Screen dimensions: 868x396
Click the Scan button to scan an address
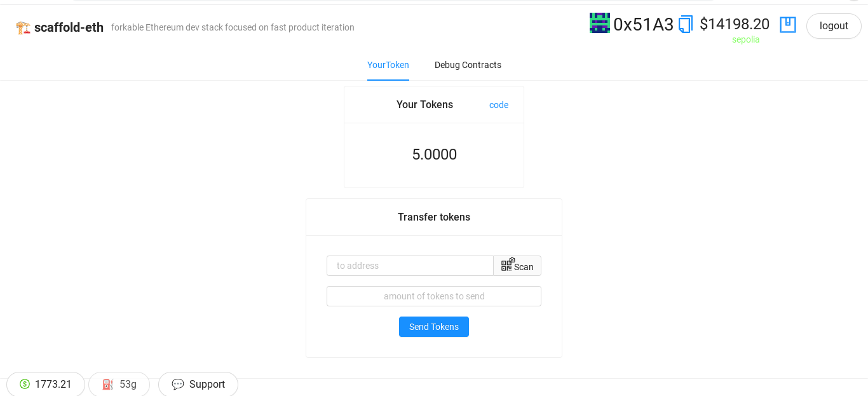pyautogui.click(x=517, y=266)
